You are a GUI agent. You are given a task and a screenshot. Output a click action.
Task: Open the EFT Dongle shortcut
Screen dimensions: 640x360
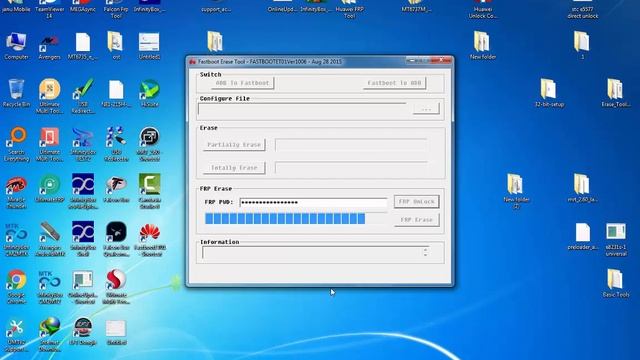click(83, 328)
